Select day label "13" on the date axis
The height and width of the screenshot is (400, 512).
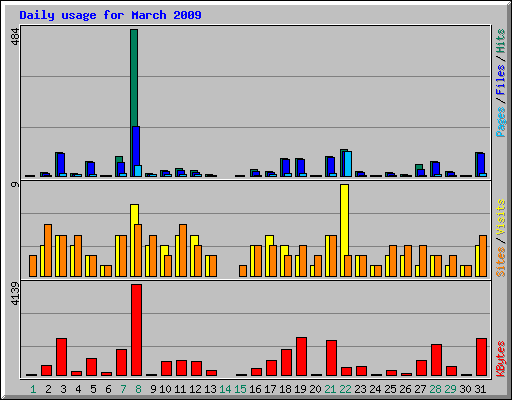pyautogui.click(x=210, y=389)
